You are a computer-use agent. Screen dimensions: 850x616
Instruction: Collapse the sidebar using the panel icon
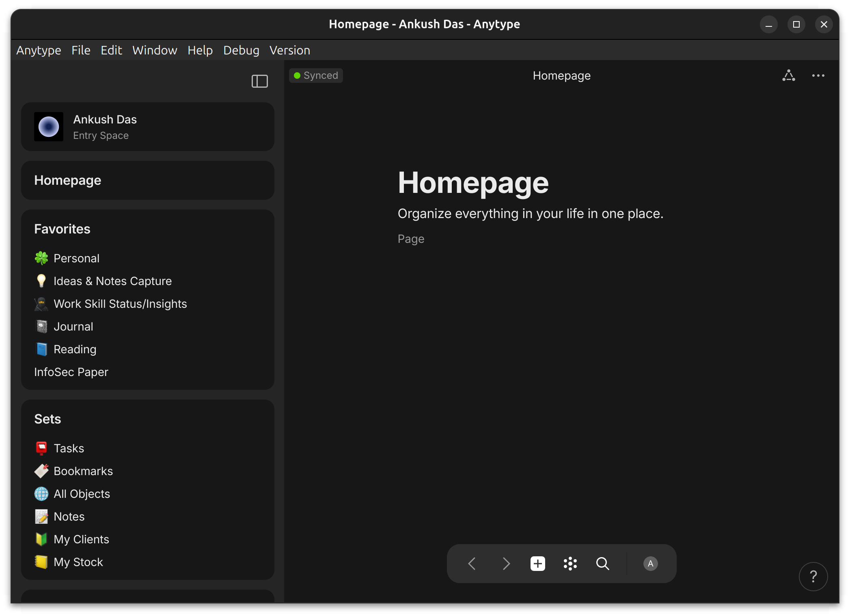tap(260, 81)
